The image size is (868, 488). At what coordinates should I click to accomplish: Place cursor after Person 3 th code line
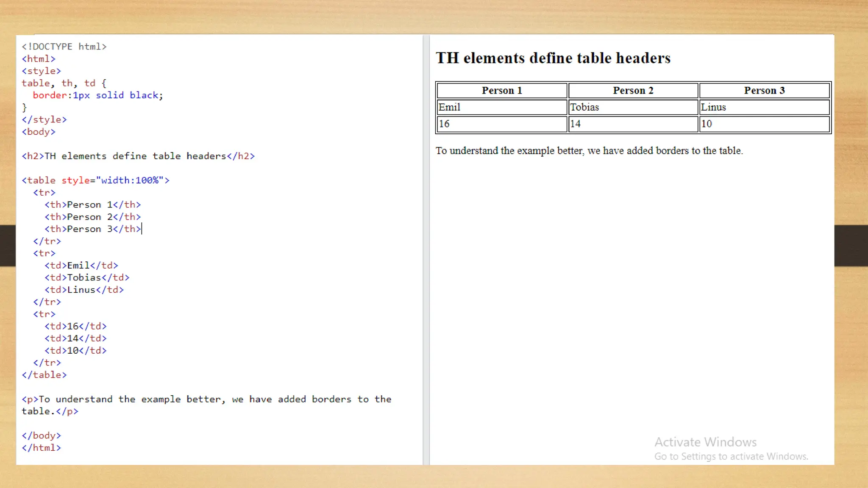pyautogui.click(x=142, y=229)
